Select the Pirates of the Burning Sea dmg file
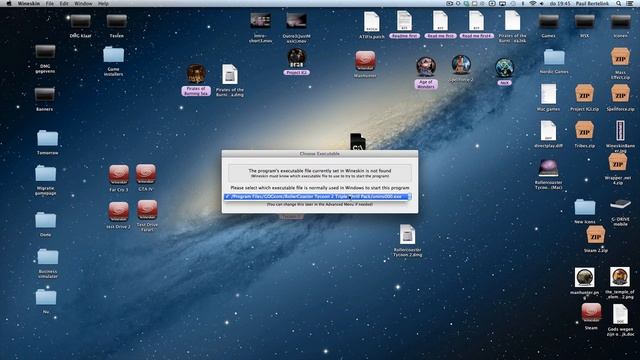 click(x=230, y=75)
